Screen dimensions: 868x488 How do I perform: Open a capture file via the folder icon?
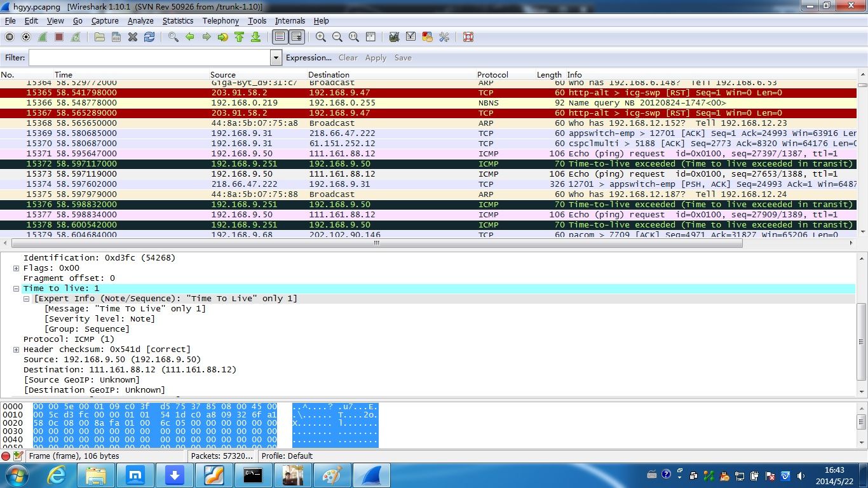pos(100,37)
